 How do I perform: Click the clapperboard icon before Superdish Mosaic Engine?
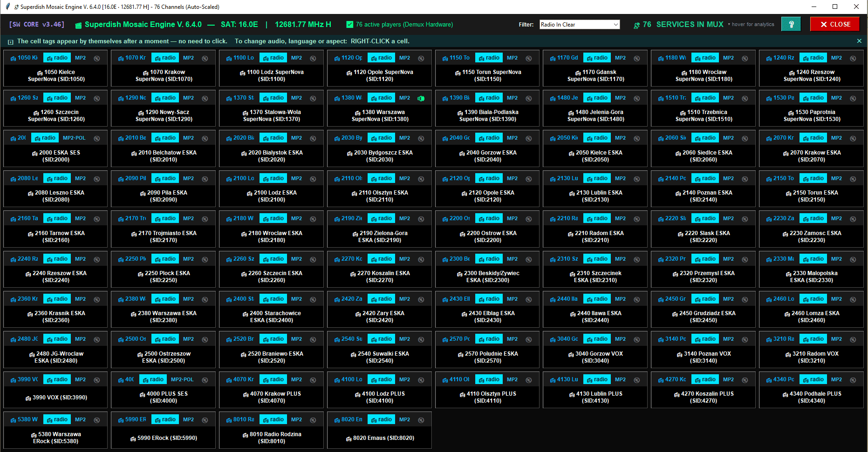click(78, 25)
